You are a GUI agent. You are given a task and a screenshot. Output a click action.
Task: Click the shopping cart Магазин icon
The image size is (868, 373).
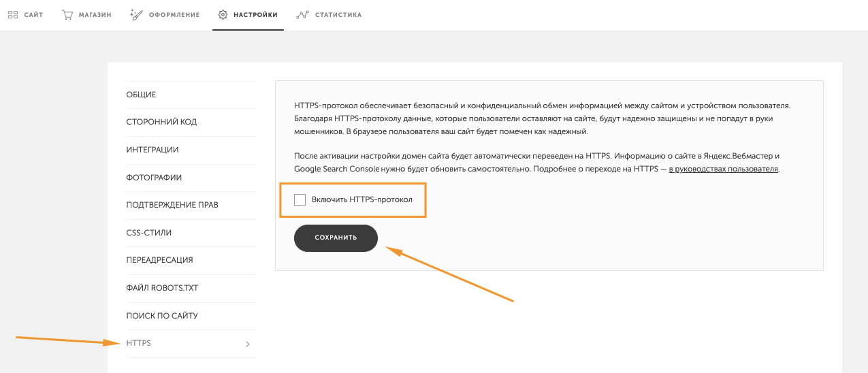(x=67, y=14)
